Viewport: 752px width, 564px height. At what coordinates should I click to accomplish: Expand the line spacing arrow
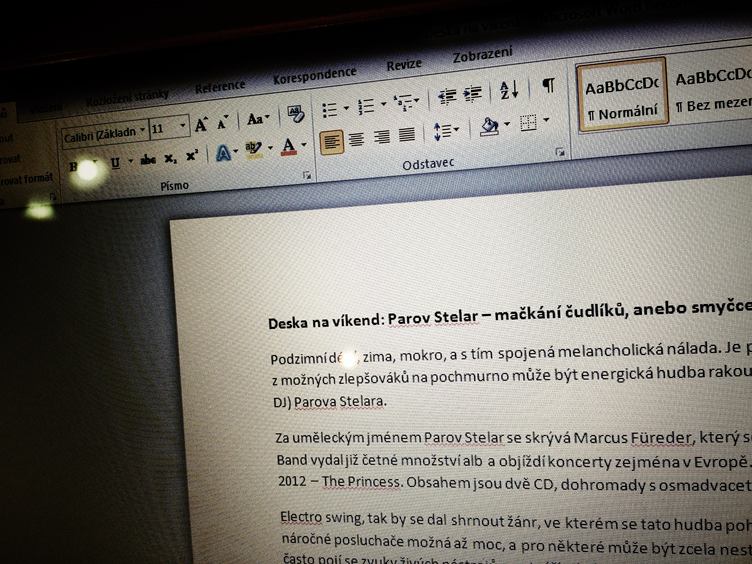(x=456, y=130)
